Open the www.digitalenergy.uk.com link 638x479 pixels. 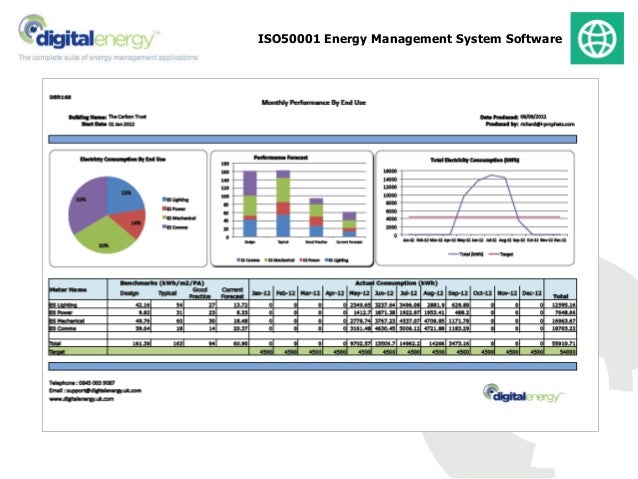(x=81, y=399)
